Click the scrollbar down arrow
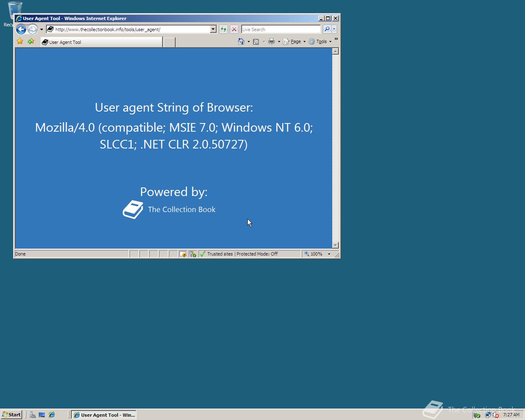 coord(336,245)
